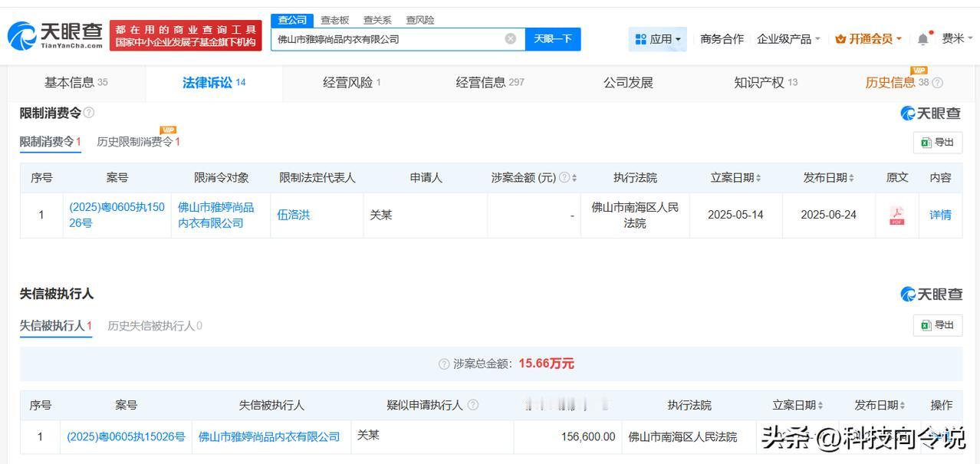Click 156,600.00 amount cell
Screen dimensions: 980x464
click(588, 436)
